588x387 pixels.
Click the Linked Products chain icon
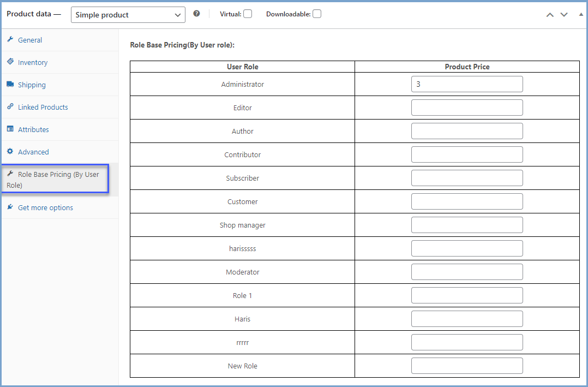pyautogui.click(x=9, y=107)
